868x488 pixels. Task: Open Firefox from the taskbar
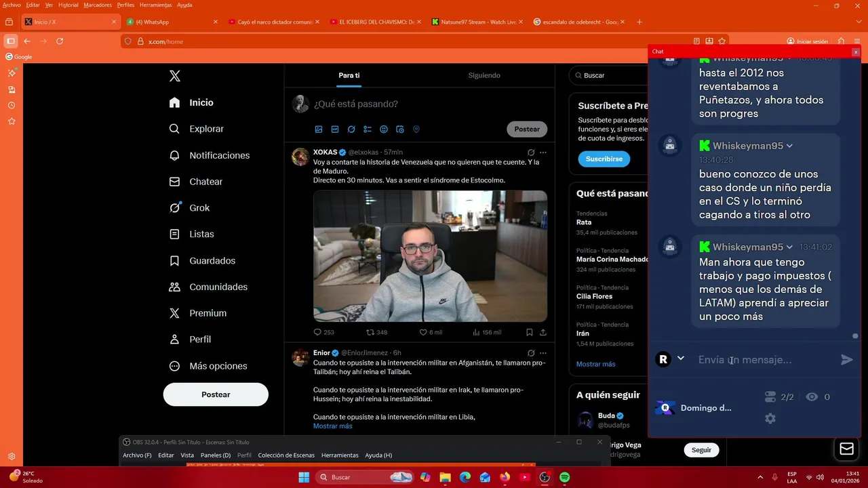(x=505, y=477)
